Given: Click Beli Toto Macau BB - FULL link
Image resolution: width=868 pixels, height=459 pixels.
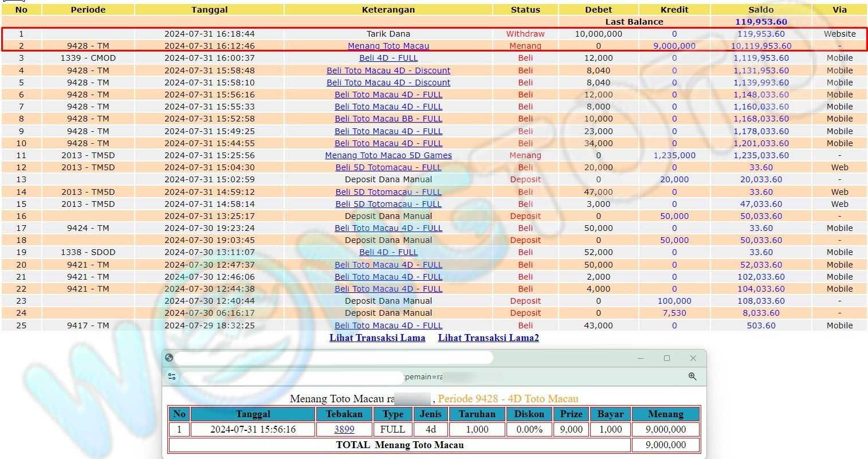Looking at the screenshot, I should 388,119.
